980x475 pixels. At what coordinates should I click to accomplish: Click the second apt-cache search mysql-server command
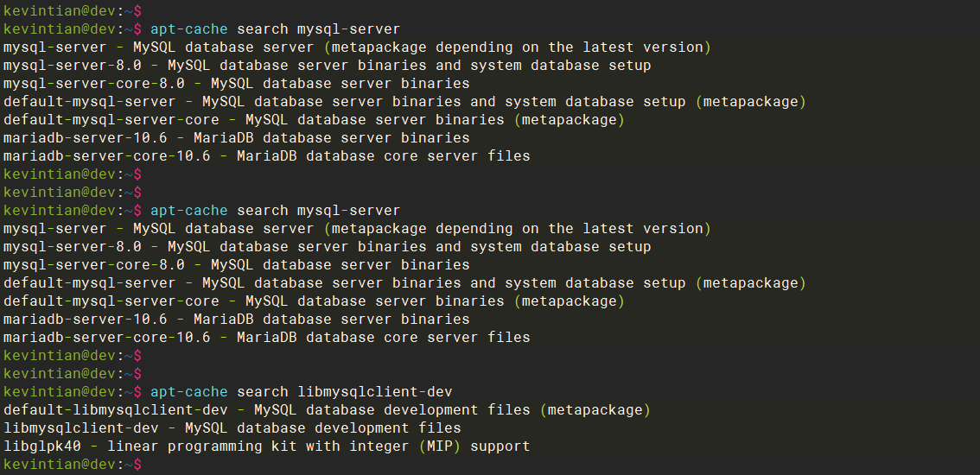click(275, 211)
